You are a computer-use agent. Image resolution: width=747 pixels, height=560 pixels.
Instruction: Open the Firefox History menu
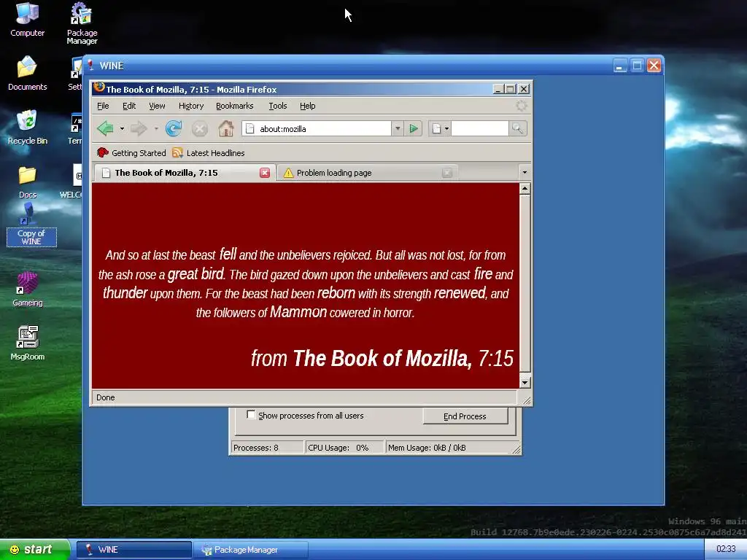pyautogui.click(x=191, y=106)
